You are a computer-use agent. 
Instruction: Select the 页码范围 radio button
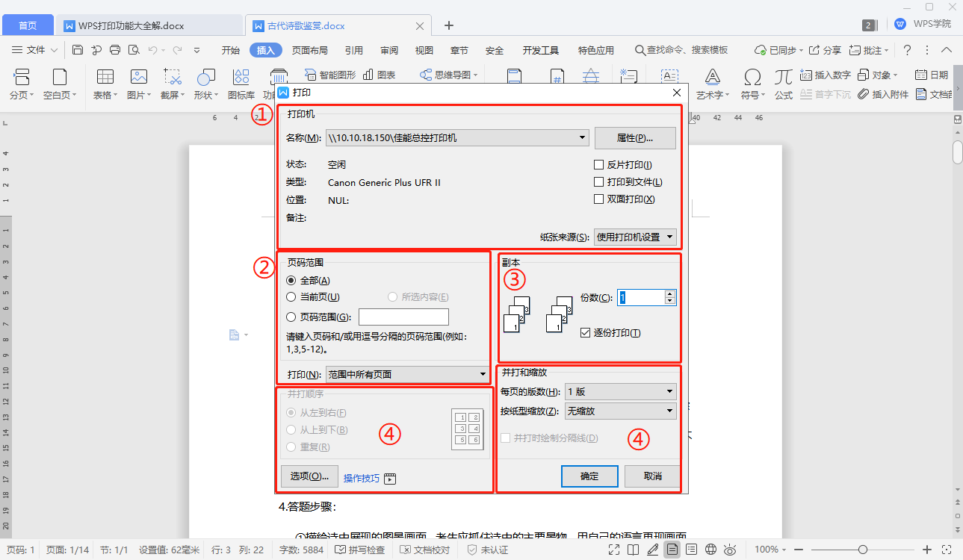pyautogui.click(x=291, y=317)
